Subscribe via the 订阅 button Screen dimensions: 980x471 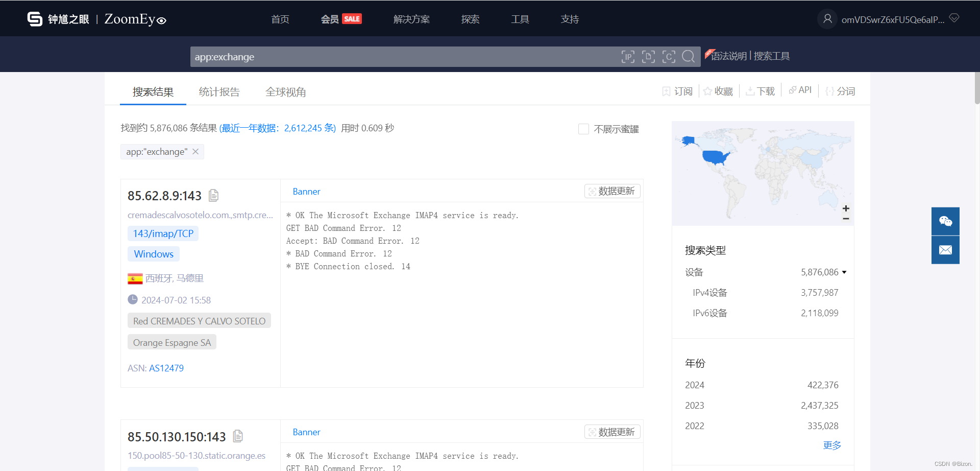click(677, 91)
